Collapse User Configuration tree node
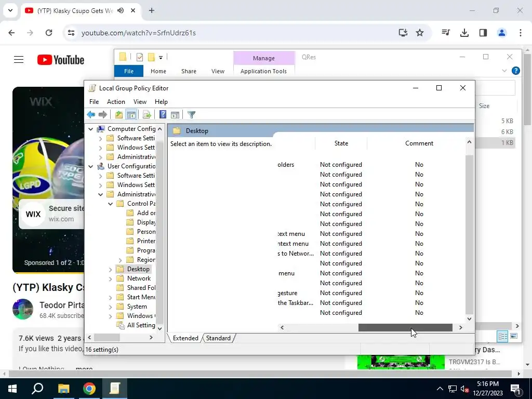Viewport: 532px width, 399px height. [90, 166]
